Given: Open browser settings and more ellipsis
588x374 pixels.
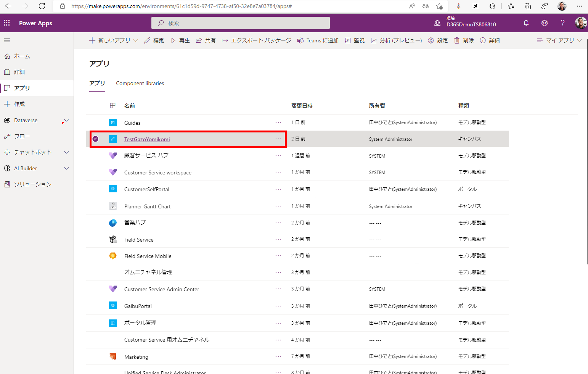Looking at the screenshot, I should point(580,6).
